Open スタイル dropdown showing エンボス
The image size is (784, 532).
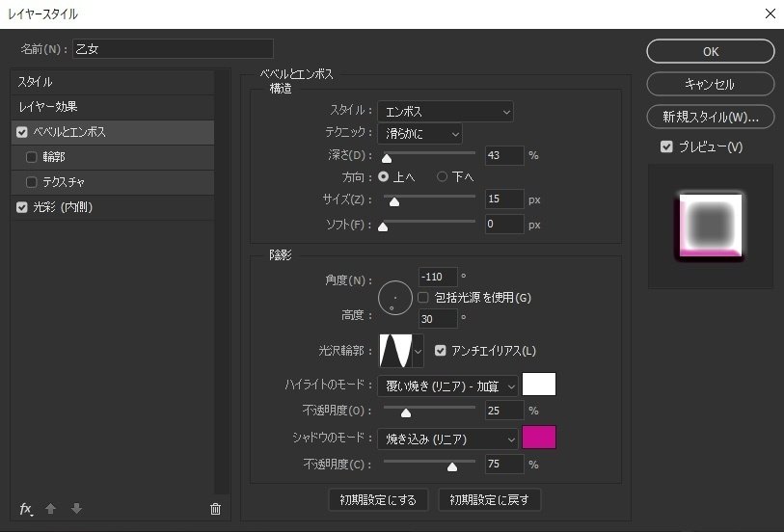445,112
